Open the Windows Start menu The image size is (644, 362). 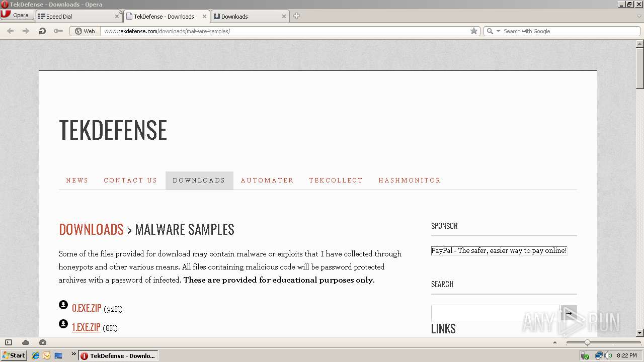click(x=14, y=355)
